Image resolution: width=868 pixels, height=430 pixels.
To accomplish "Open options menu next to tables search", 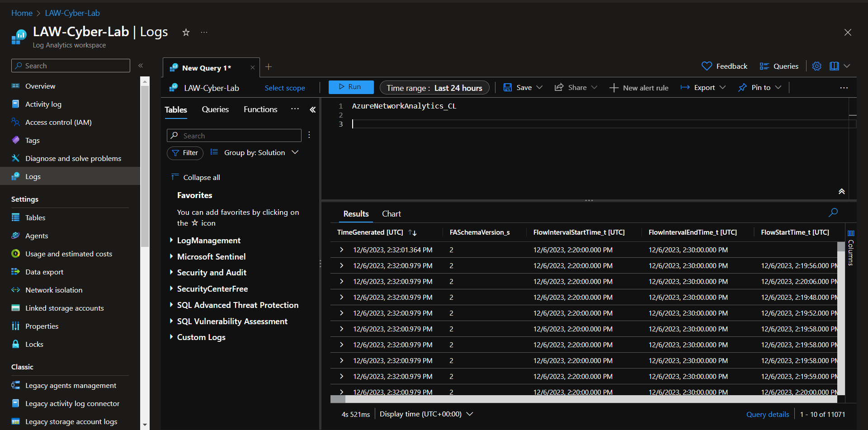I will [309, 135].
